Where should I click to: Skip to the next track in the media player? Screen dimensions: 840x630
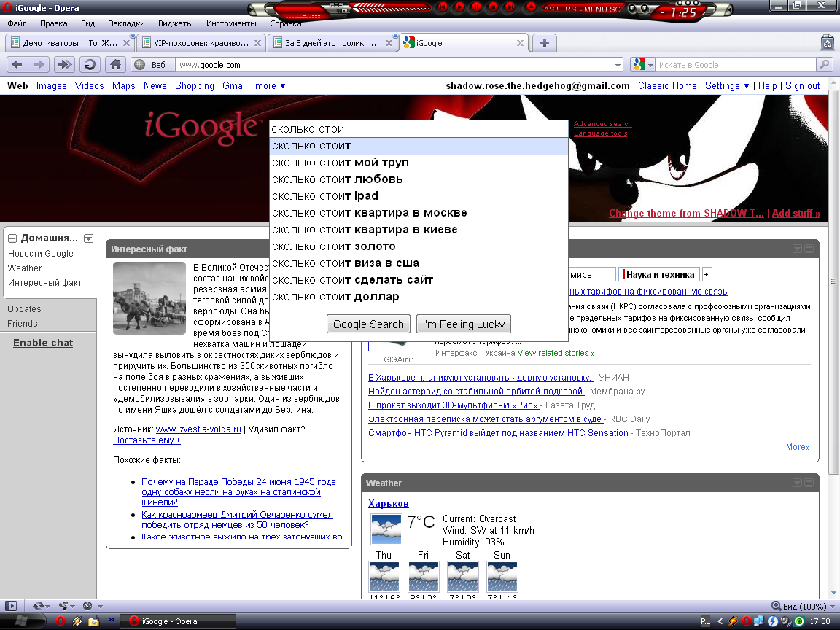point(510,7)
